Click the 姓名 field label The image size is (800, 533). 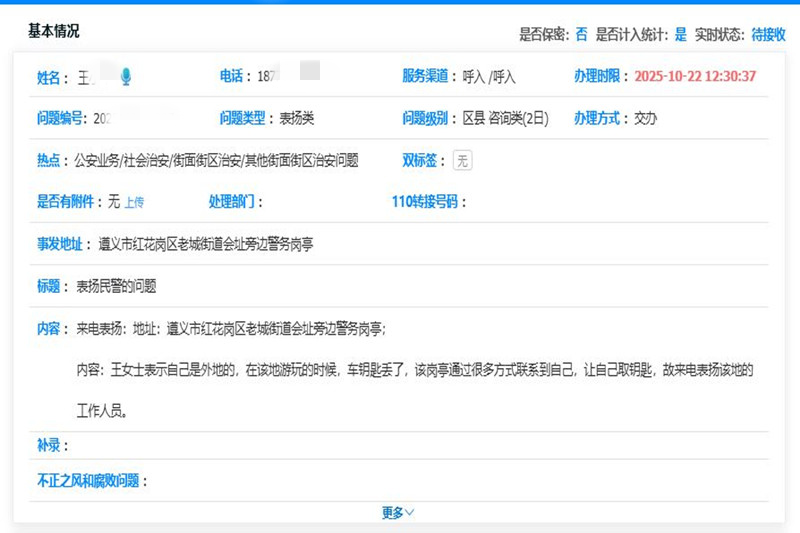pos(48,78)
